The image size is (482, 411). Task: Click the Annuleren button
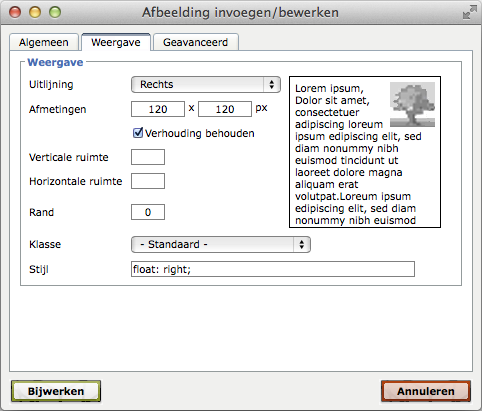click(426, 391)
